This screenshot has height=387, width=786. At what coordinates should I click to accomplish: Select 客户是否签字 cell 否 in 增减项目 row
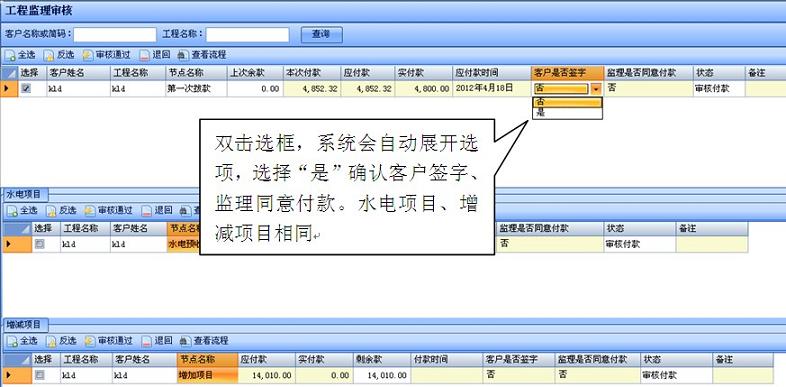pyautogui.click(x=519, y=375)
